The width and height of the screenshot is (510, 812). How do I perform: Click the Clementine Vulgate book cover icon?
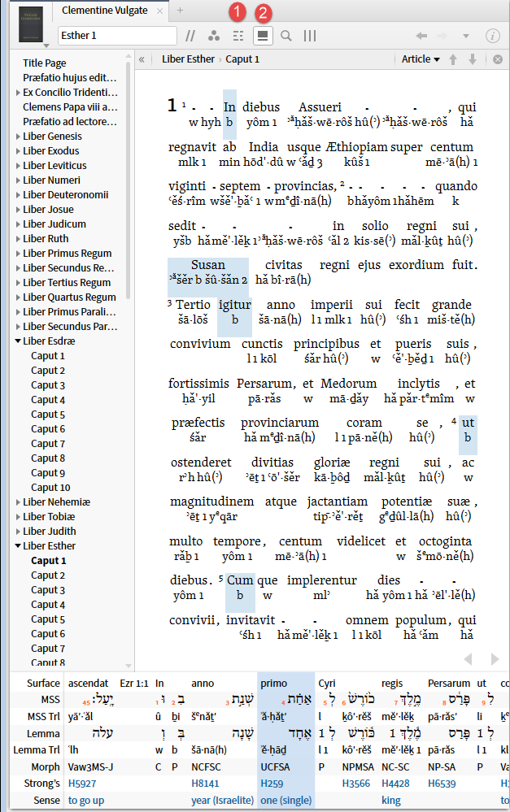[31, 24]
